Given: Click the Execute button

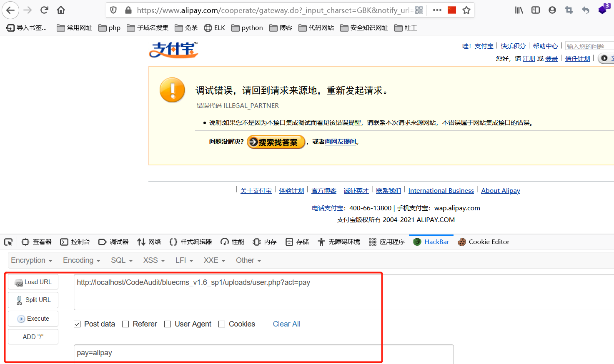Looking at the screenshot, I should coord(33,319).
